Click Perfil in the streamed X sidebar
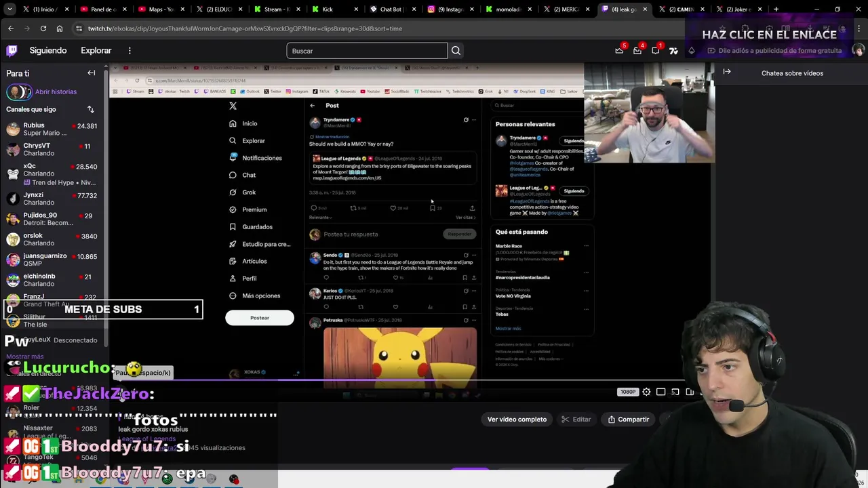 (243, 279)
